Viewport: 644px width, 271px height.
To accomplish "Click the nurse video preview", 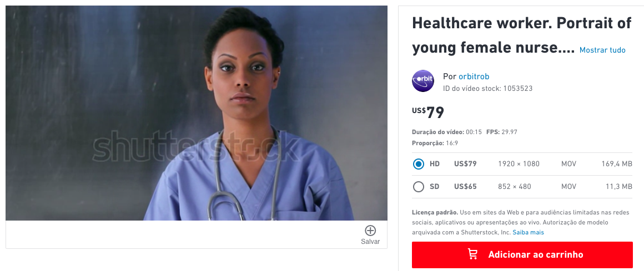I will coord(197,113).
